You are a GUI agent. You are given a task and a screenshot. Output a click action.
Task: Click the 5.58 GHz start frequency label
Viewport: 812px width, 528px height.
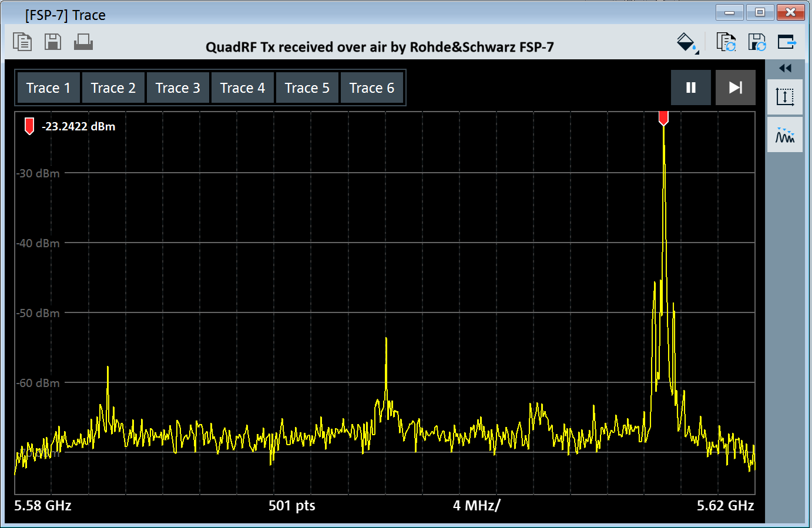pyautogui.click(x=43, y=506)
